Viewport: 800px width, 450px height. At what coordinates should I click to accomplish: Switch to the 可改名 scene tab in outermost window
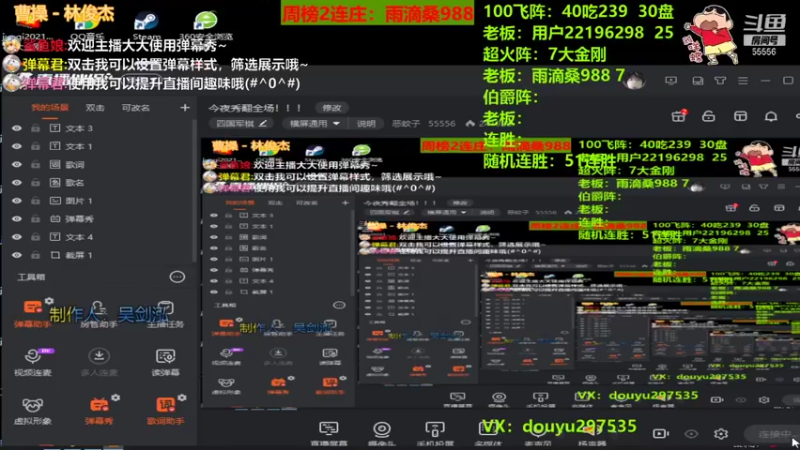tap(136, 108)
